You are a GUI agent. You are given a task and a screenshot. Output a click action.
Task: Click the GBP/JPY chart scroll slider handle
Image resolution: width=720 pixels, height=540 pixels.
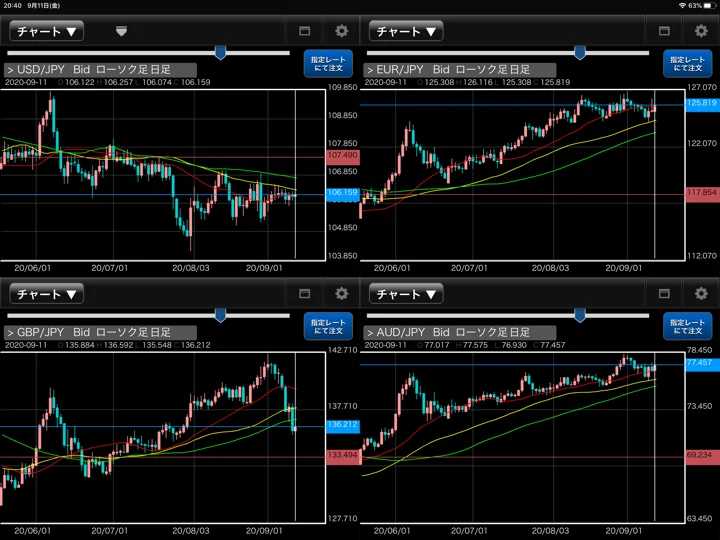point(220,315)
